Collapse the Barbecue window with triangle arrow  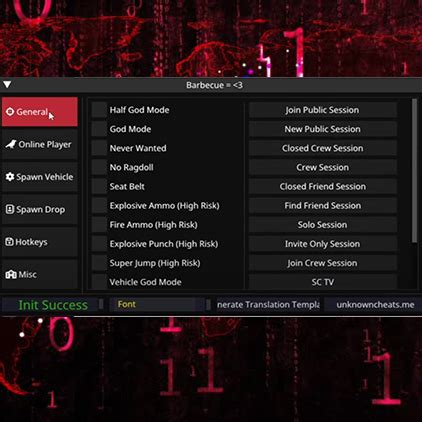(7, 85)
